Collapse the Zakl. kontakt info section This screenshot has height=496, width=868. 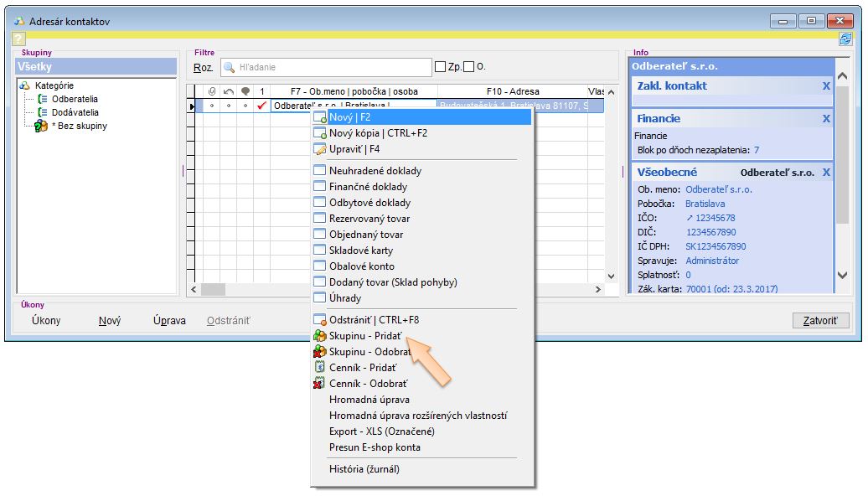(x=826, y=85)
